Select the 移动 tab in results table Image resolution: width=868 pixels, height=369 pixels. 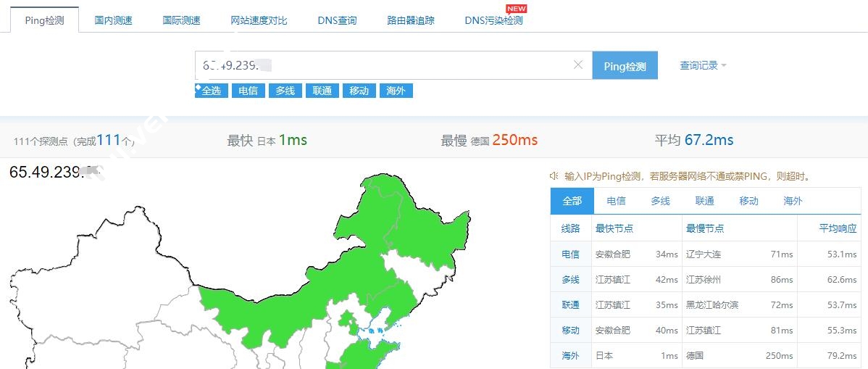pos(749,201)
